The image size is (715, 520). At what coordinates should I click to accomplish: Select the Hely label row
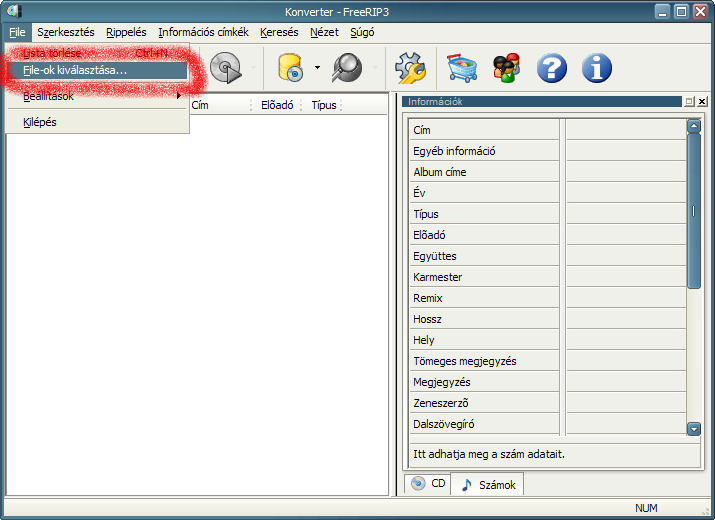point(484,340)
